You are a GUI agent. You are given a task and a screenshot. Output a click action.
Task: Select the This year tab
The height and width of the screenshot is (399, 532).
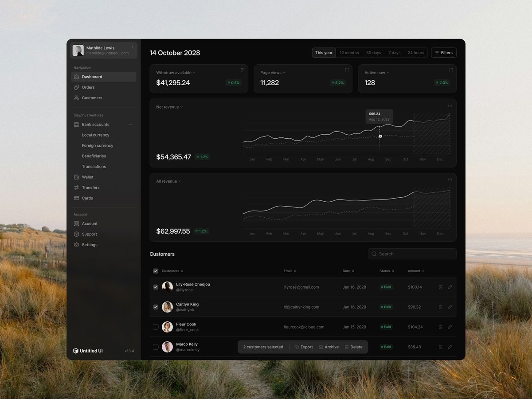pyautogui.click(x=324, y=53)
